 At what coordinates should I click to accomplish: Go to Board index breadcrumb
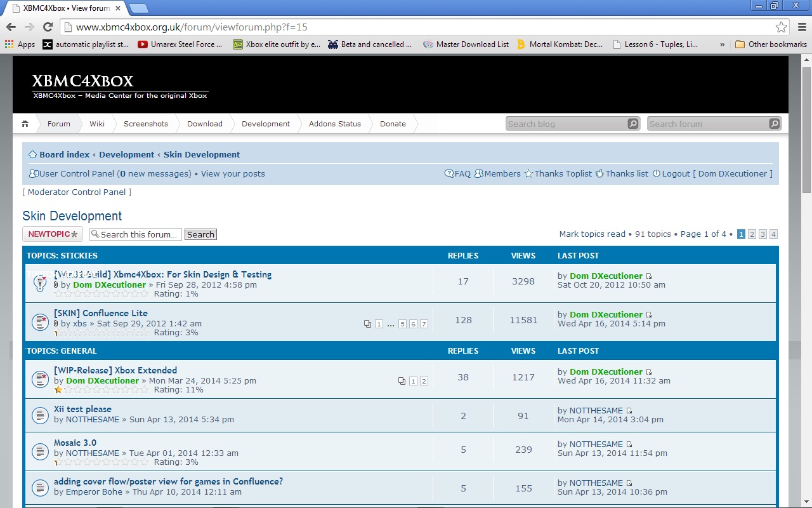64,154
